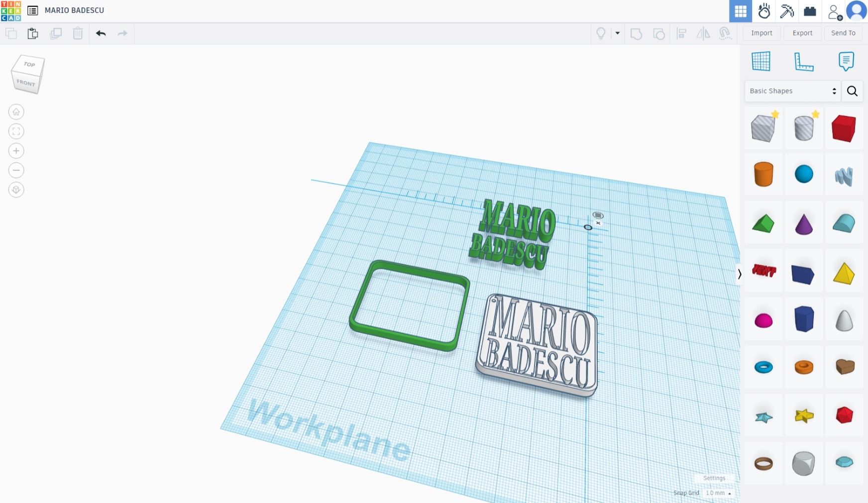Click the Send To button
The width and height of the screenshot is (868, 503).
(x=843, y=33)
